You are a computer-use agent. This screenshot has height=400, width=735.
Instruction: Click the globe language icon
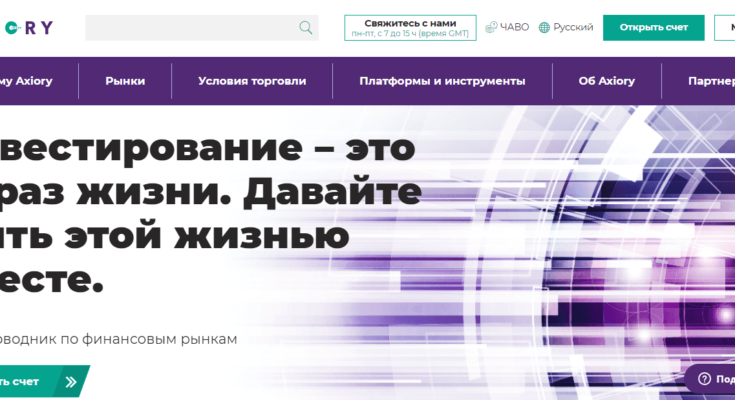click(544, 28)
